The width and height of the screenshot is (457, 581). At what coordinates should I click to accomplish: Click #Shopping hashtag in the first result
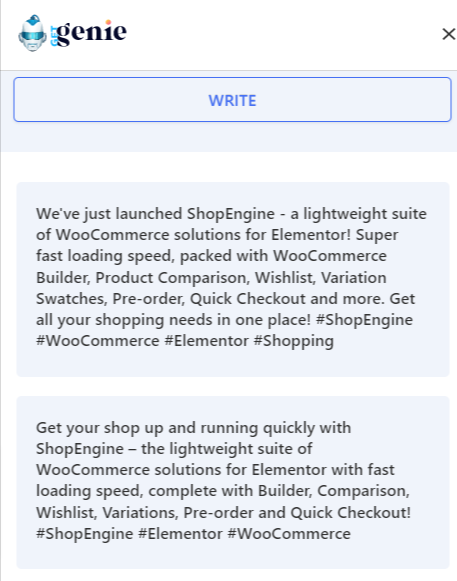[294, 341]
